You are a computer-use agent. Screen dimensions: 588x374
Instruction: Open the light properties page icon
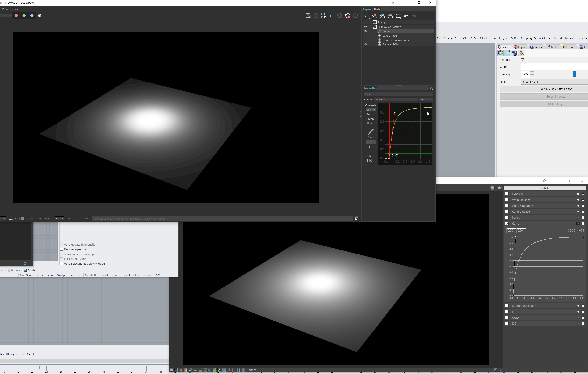tap(507, 53)
